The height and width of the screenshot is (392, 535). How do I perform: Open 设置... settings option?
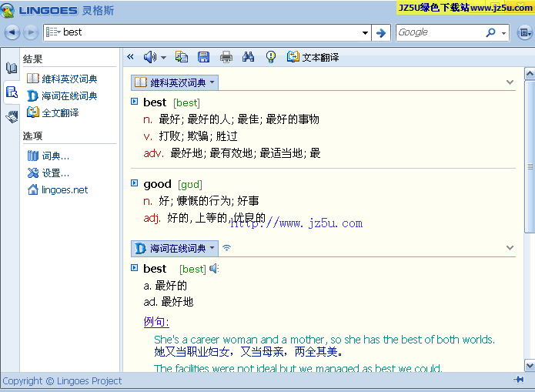point(48,173)
